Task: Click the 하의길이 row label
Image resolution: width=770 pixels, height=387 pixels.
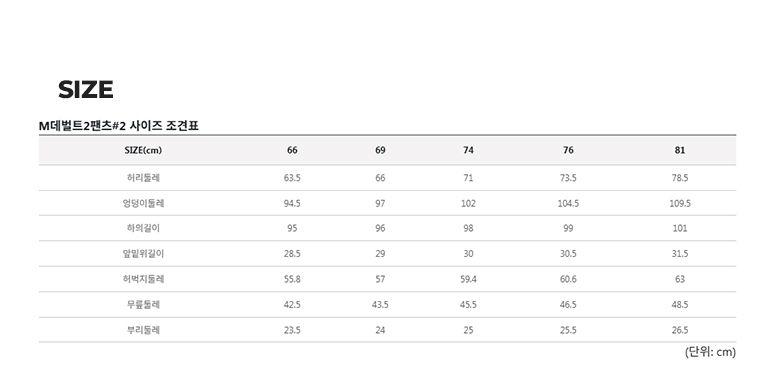Action: 143,228
